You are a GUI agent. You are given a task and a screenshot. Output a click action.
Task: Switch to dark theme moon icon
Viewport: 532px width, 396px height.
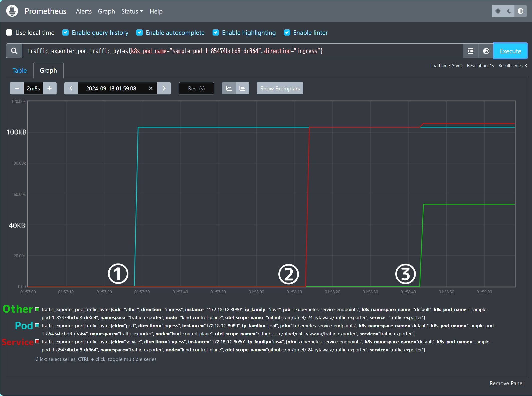(x=509, y=11)
